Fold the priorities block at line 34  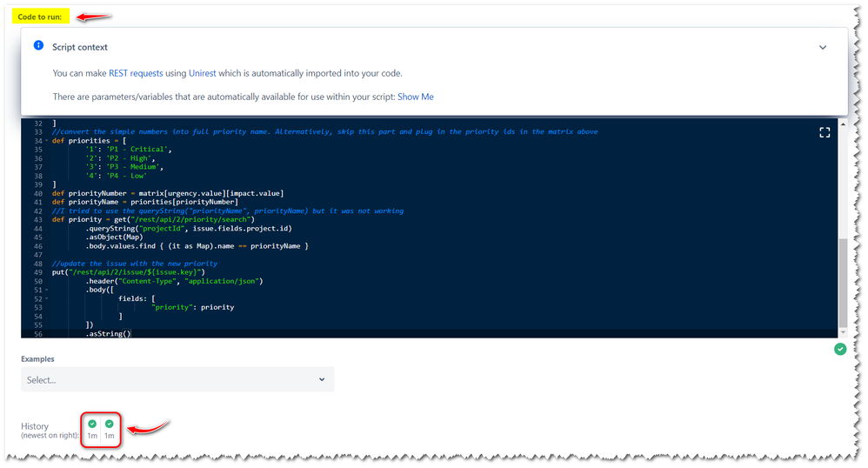(x=47, y=141)
